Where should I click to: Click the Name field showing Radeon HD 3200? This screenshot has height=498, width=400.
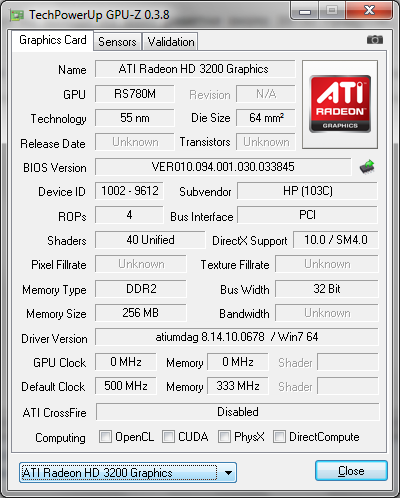(x=195, y=69)
